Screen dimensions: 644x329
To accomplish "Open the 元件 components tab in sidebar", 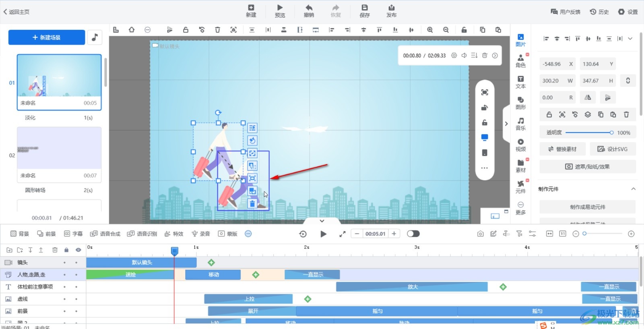I will [x=520, y=187].
